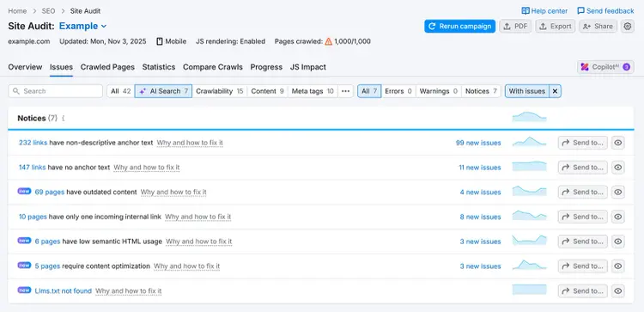Filter by Errors severity
644x312 pixels.
coord(398,91)
